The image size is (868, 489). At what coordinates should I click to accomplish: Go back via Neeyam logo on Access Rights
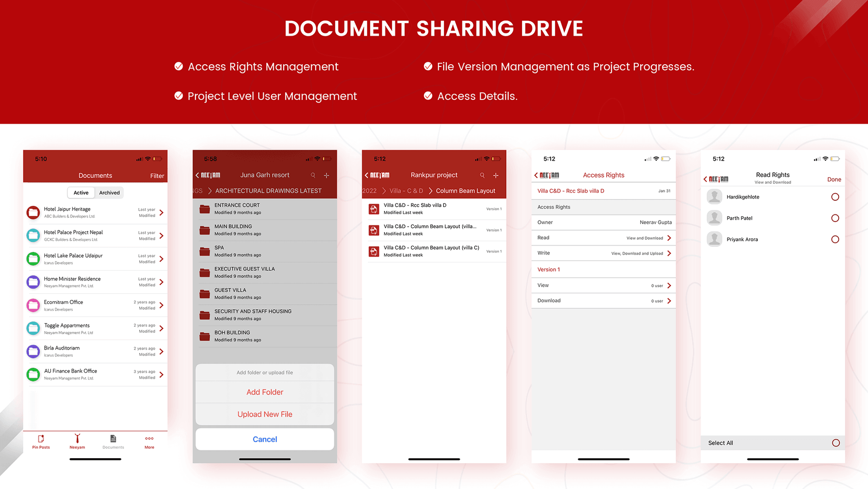pyautogui.click(x=547, y=176)
